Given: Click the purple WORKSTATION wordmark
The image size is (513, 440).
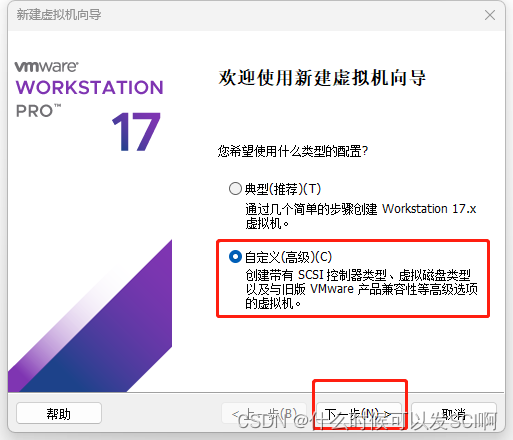Looking at the screenshot, I should coord(90,87).
